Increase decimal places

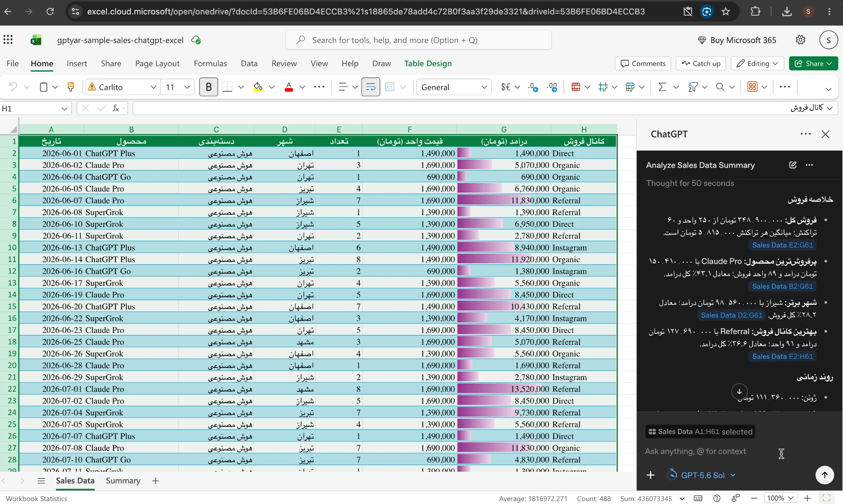(552, 87)
